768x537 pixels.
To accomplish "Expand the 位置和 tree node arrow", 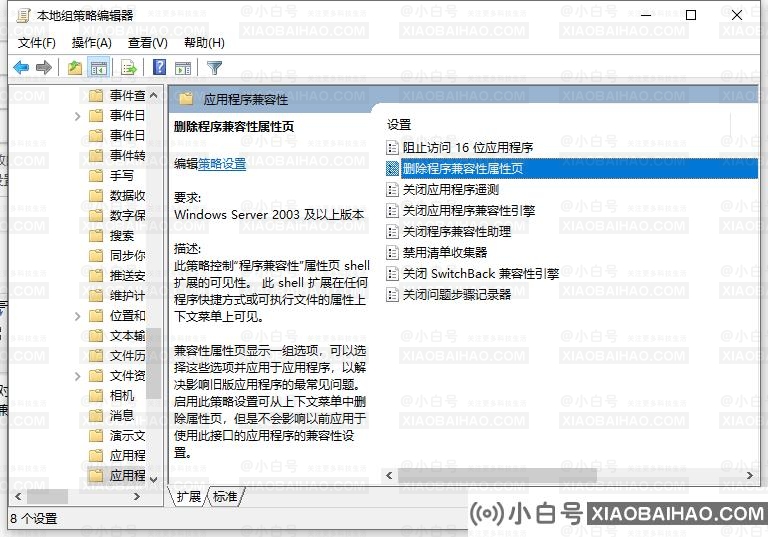I will pos(77,316).
